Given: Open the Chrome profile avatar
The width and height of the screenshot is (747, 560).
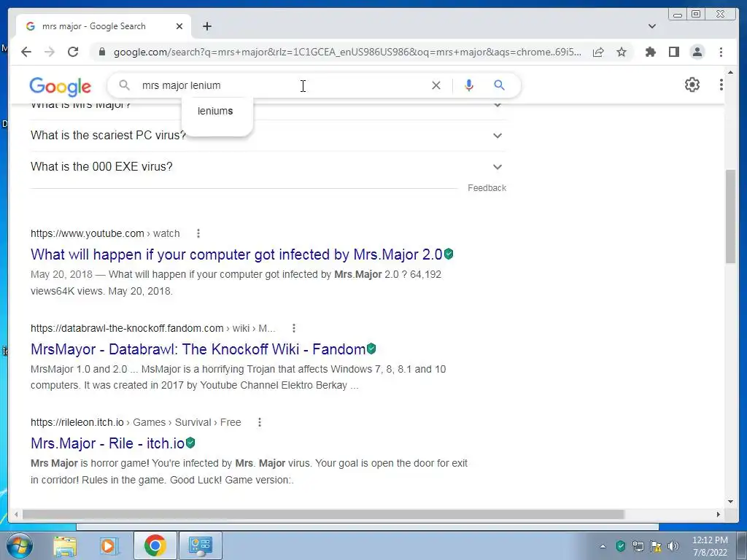Looking at the screenshot, I should tap(697, 52).
